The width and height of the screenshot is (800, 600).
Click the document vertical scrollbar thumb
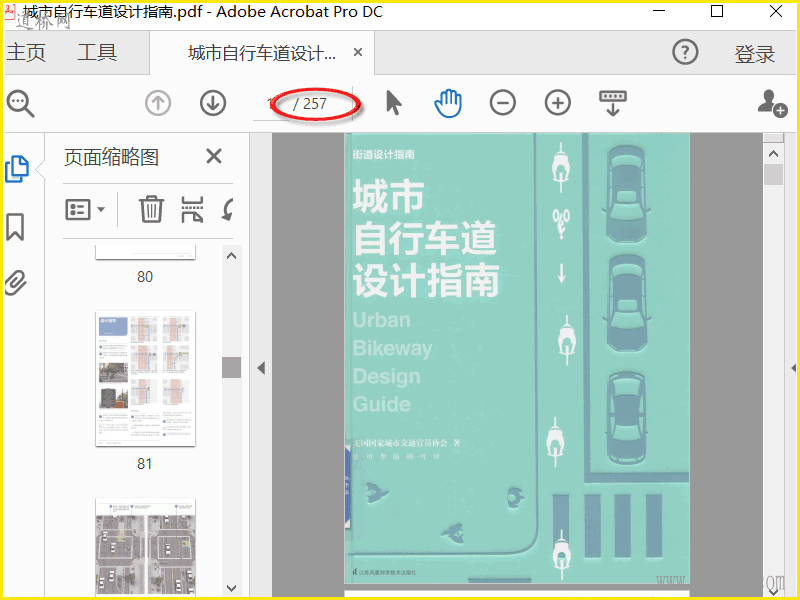point(773,174)
